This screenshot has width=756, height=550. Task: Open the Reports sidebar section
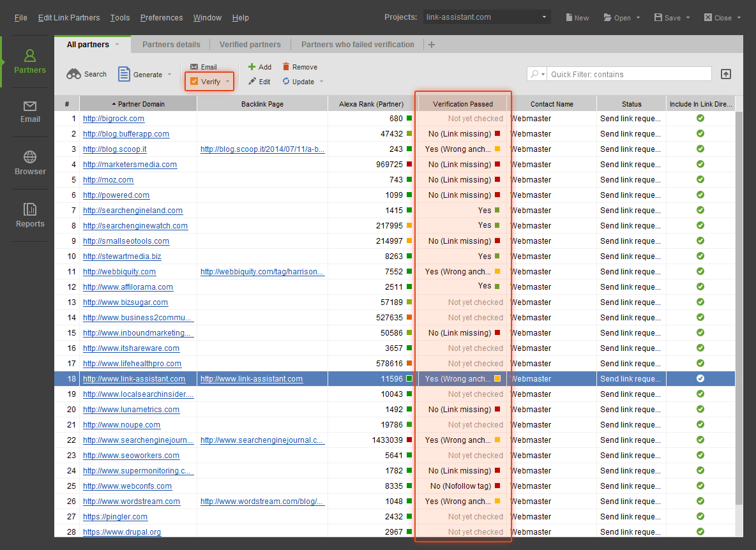click(x=29, y=215)
